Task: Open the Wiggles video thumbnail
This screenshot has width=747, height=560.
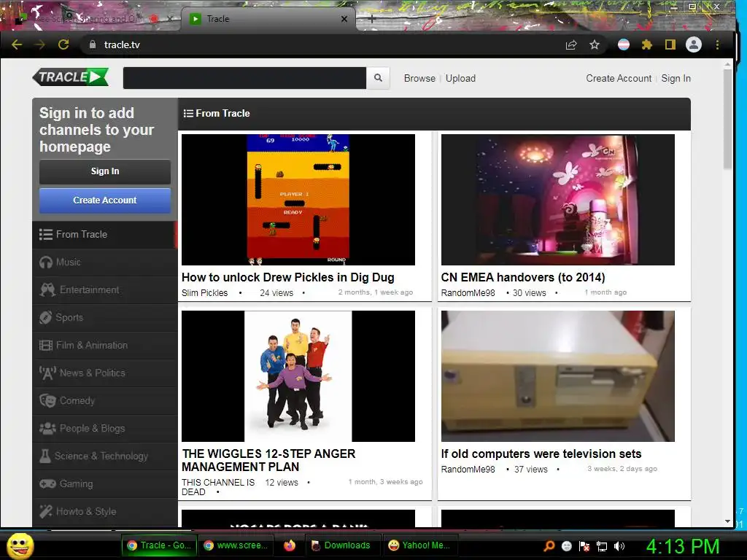Action: [x=298, y=376]
